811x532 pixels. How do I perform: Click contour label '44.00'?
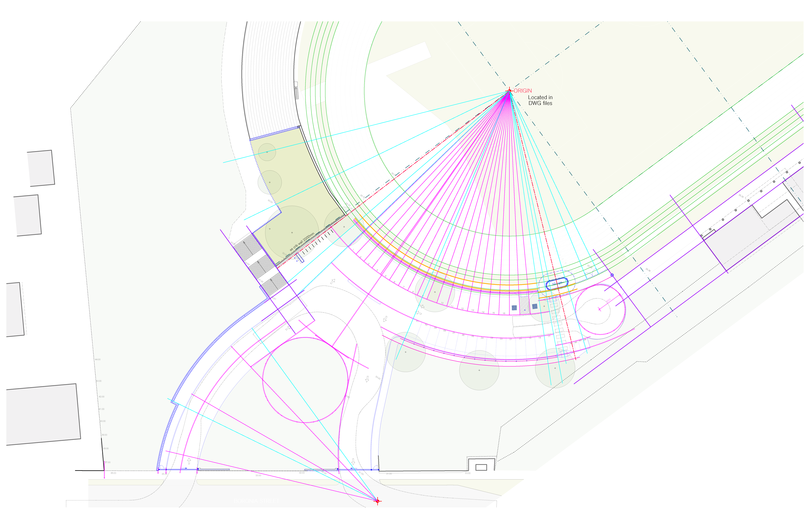(x=98, y=360)
